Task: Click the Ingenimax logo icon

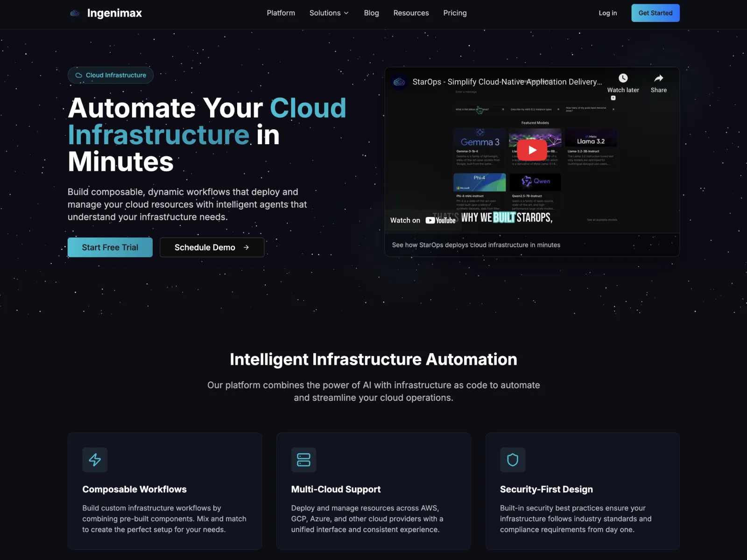Action: tap(75, 13)
